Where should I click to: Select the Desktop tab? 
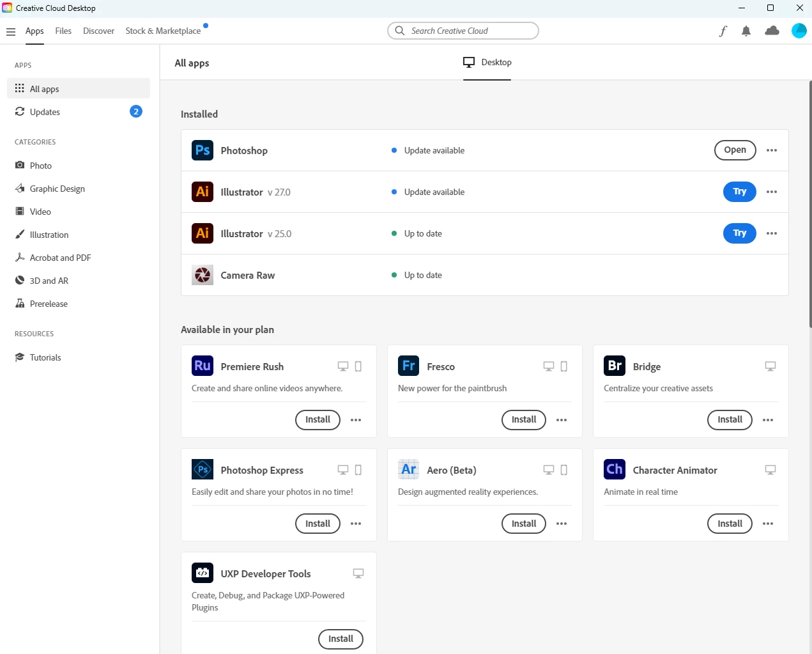pos(487,62)
